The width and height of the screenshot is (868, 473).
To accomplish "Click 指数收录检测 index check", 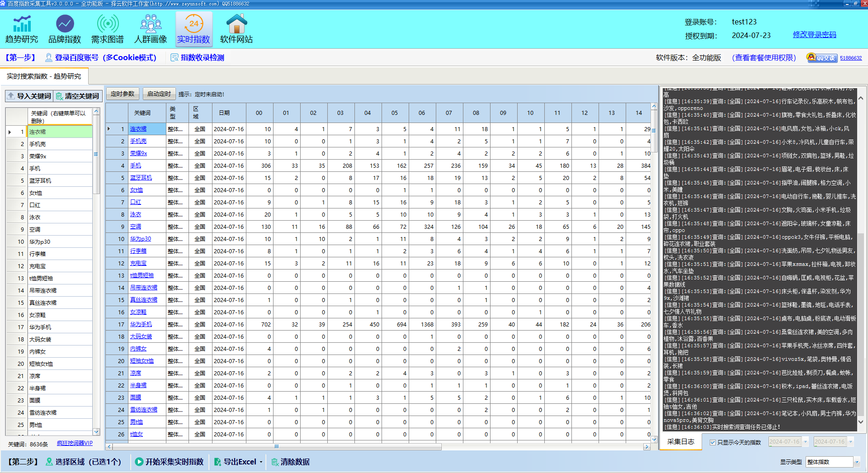I will [x=198, y=57].
